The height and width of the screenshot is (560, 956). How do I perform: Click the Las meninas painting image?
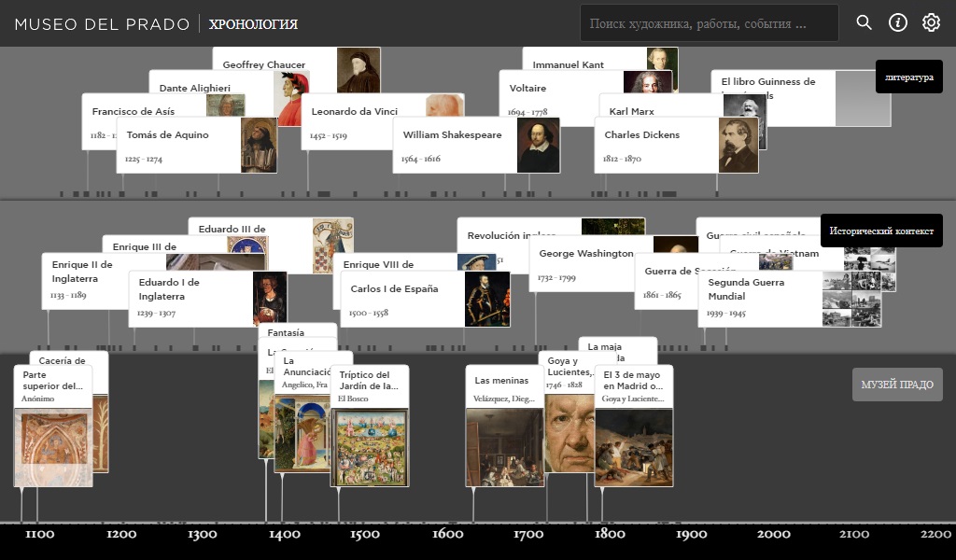point(505,447)
